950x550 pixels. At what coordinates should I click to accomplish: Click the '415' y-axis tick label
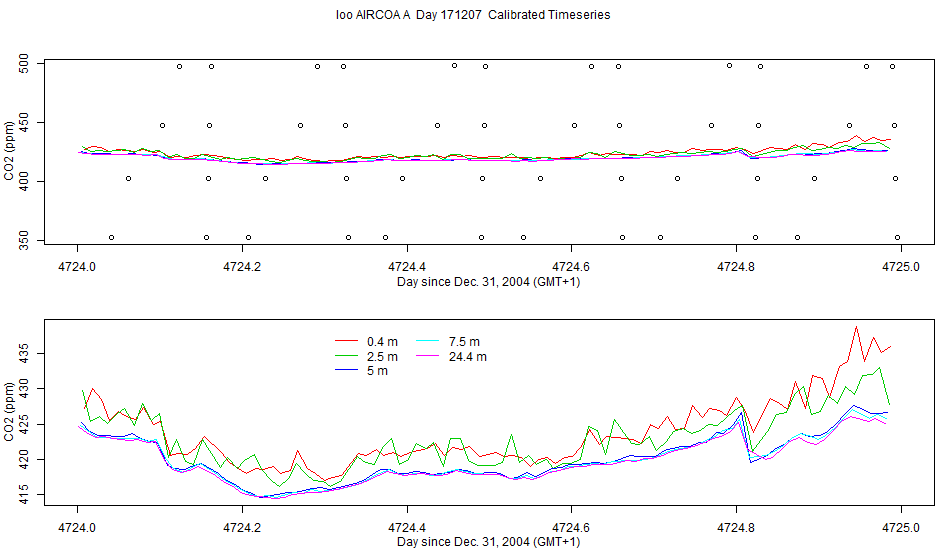pos(24,495)
